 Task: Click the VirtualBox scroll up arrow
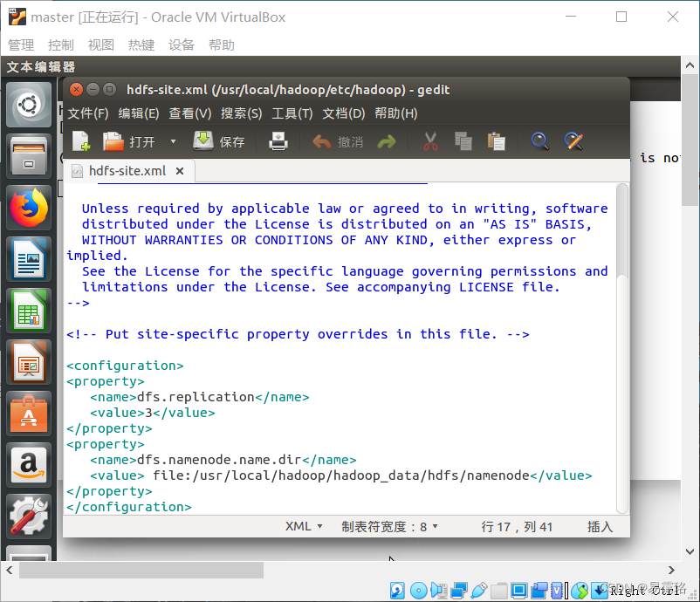[690, 65]
